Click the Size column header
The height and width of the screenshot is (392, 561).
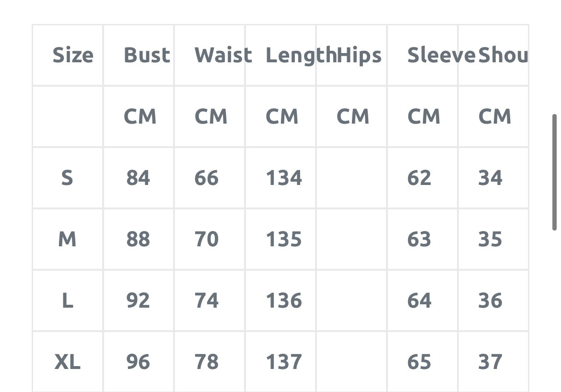[72, 55]
